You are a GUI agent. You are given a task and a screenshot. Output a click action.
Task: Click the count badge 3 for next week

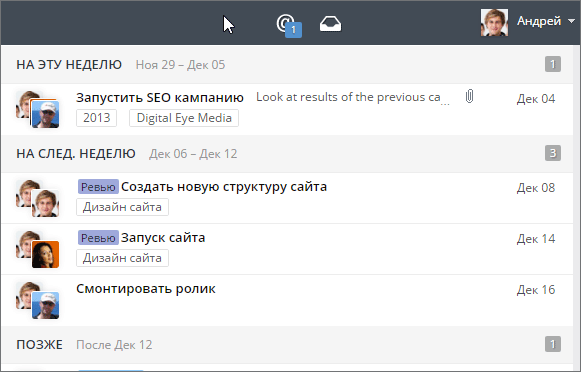[552, 153]
